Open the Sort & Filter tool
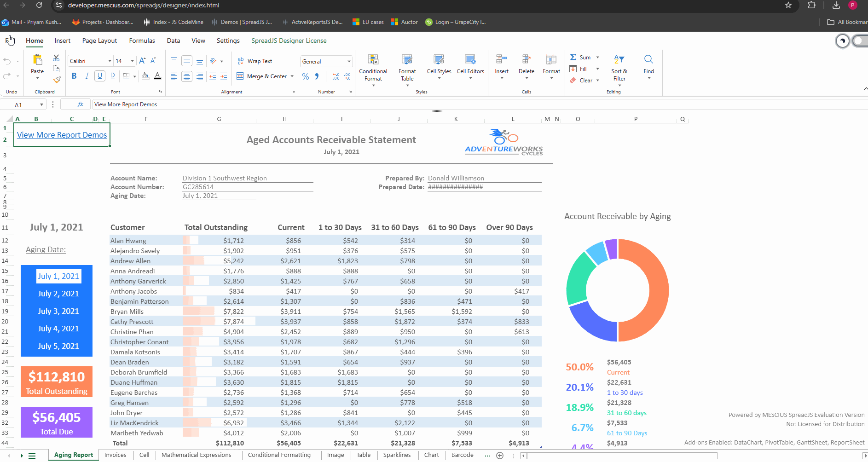The image size is (868, 462). click(x=619, y=60)
